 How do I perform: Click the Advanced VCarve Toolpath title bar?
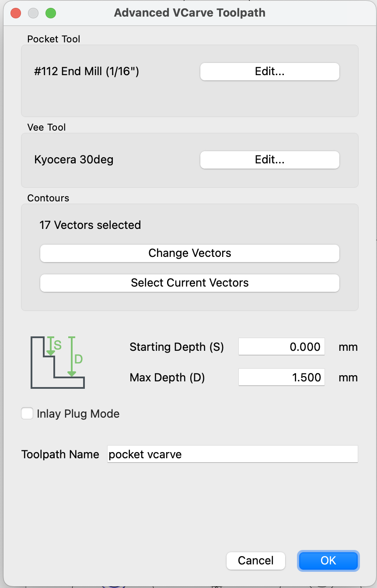(x=189, y=13)
